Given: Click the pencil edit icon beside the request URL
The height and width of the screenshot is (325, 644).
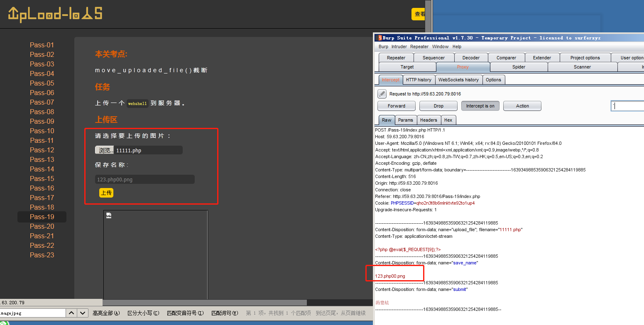Looking at the screenshot, I should click(x=382, y=94).
